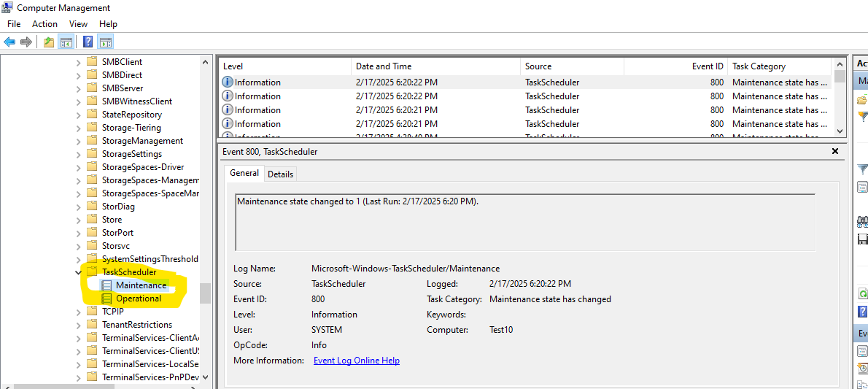Open the Action menu
This screenshot has height=389, width=868.
click(44, 24)
